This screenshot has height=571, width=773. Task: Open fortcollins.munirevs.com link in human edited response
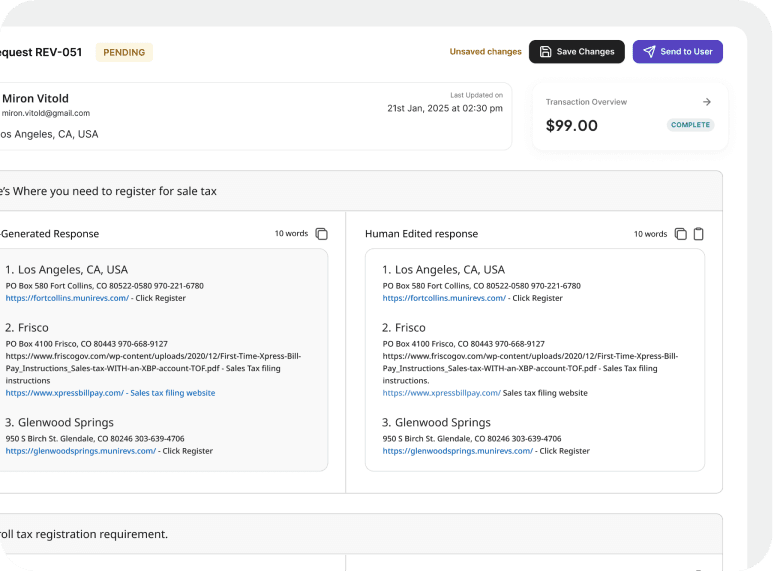444,298
